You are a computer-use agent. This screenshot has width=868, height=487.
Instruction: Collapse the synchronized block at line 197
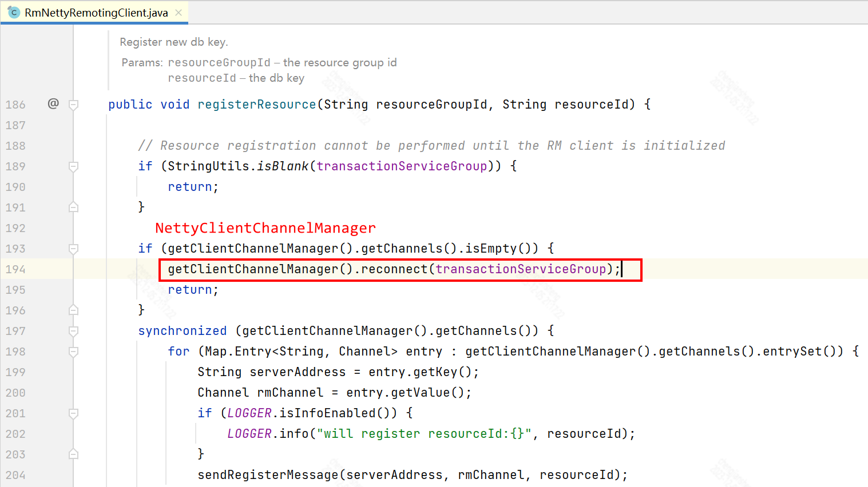(73, 331)
